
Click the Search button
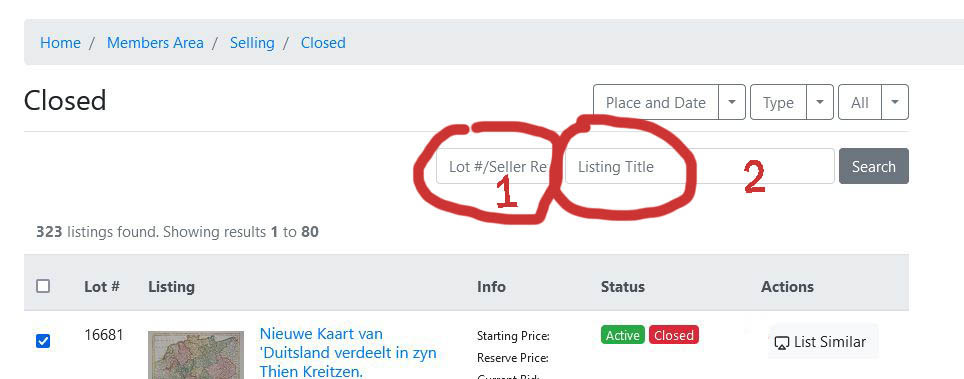(874, 166)
